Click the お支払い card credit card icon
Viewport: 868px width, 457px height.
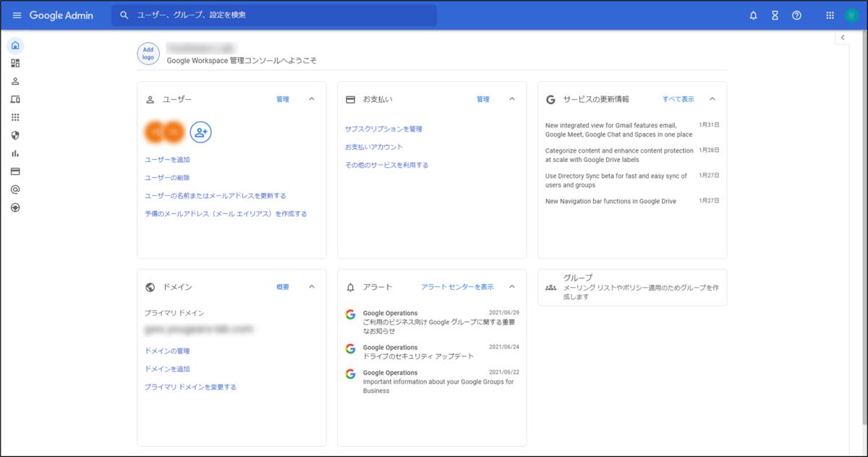tap(351, 99)
